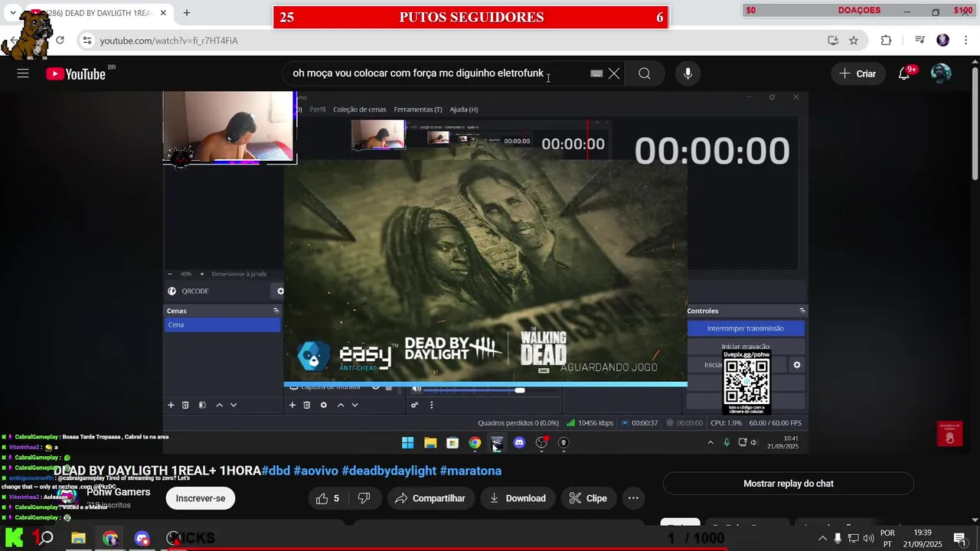Click the Criar create button
This screenshot has height=551, width=980.
857,73
